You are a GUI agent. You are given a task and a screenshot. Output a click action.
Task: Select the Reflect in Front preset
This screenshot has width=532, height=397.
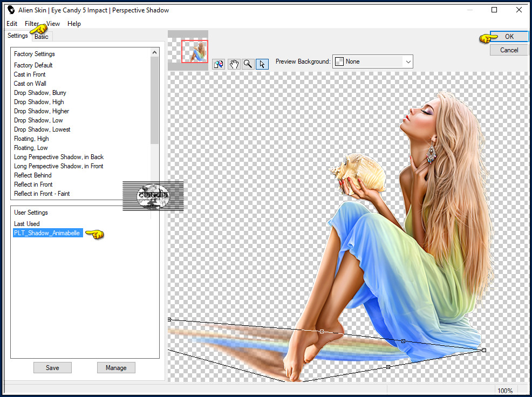[x=33, y=184]
